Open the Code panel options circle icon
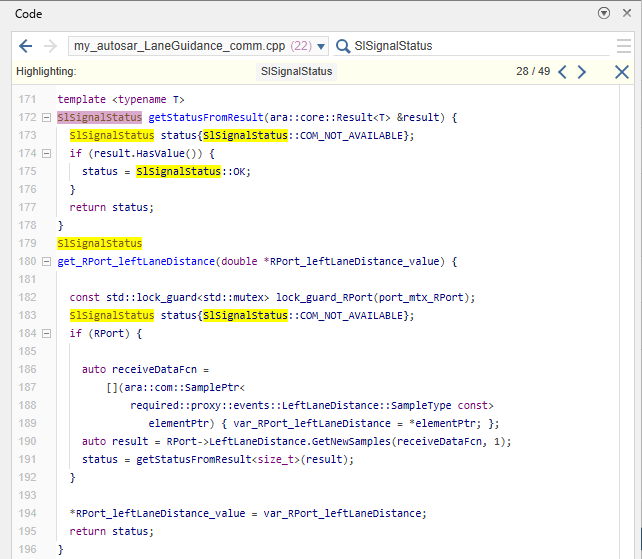The height and width of the screenshot is (559, 642). click(x=604, y=13)
